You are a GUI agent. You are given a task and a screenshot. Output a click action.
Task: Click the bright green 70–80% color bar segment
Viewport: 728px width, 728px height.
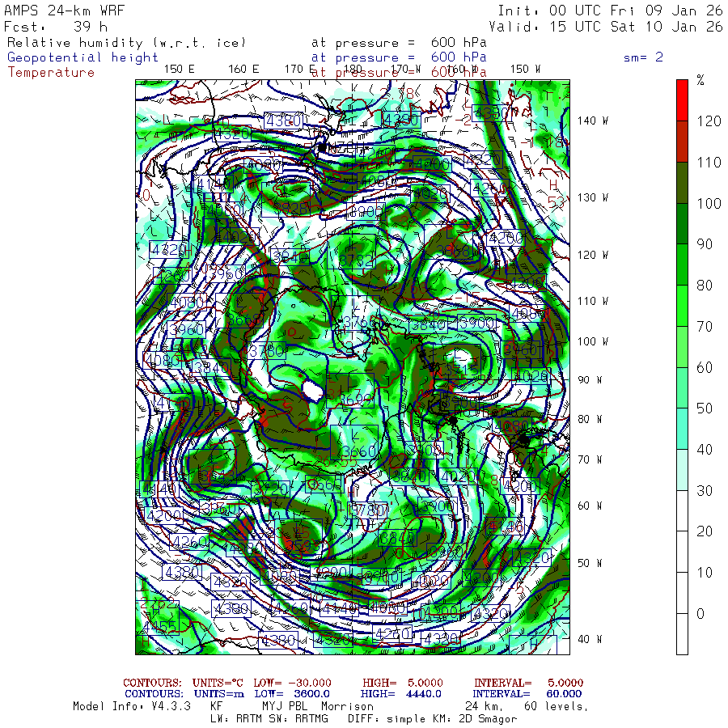(682, 306)
